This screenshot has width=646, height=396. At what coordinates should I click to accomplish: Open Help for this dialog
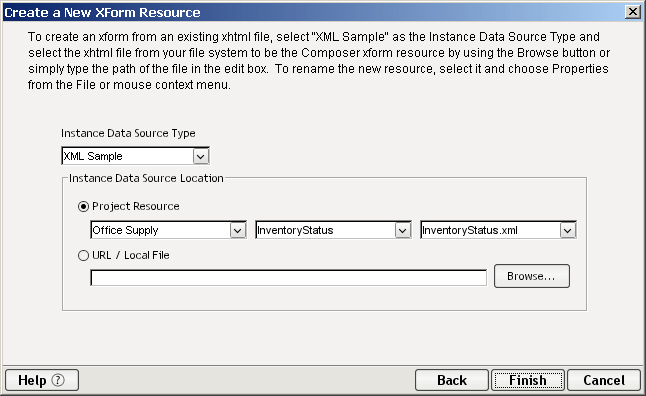[x=42, y=380]
